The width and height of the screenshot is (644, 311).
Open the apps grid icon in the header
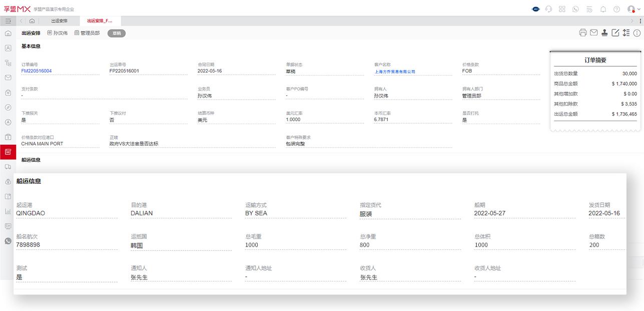tap(561, 9)
